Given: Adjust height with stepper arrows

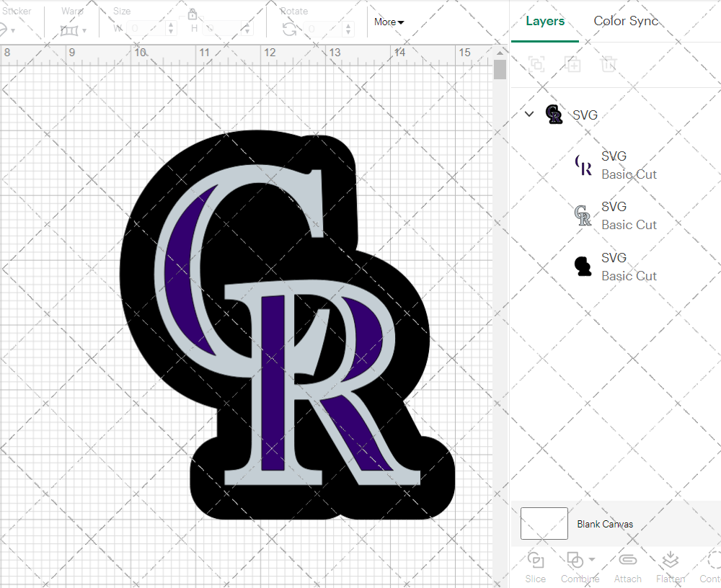Looking at the screenshot, I should (247, 29).
